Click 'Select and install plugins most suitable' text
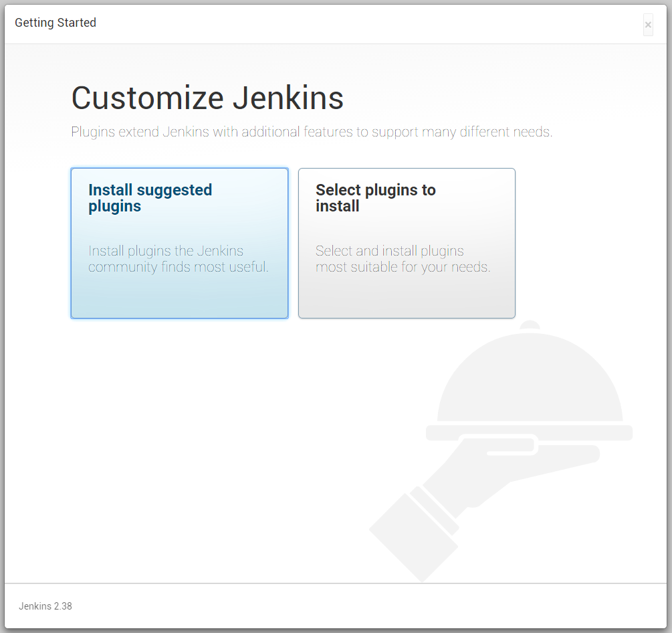 click(403, 258)
